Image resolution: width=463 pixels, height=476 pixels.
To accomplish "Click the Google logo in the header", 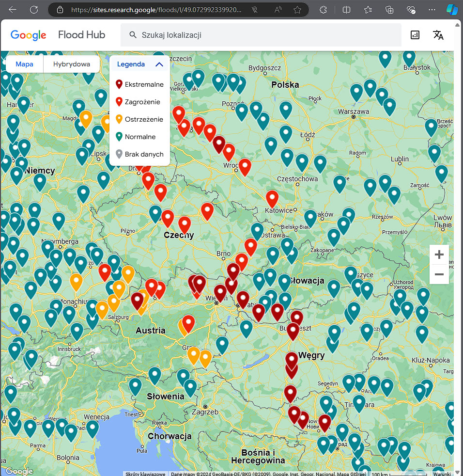I will [x=28, y=35].
